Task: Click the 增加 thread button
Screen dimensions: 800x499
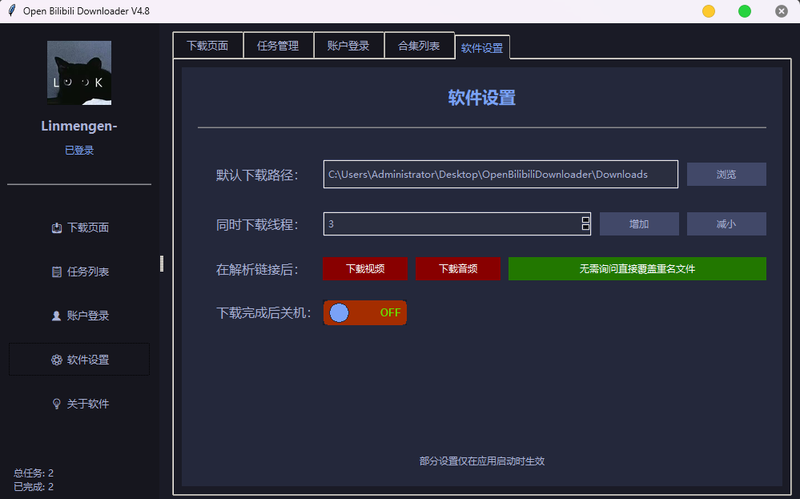Action: point(639,224)
